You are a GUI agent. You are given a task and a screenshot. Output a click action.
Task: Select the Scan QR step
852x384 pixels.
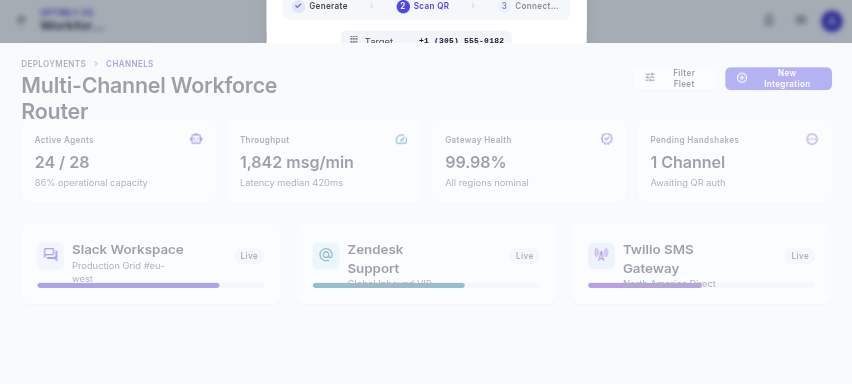coord(423,6)
